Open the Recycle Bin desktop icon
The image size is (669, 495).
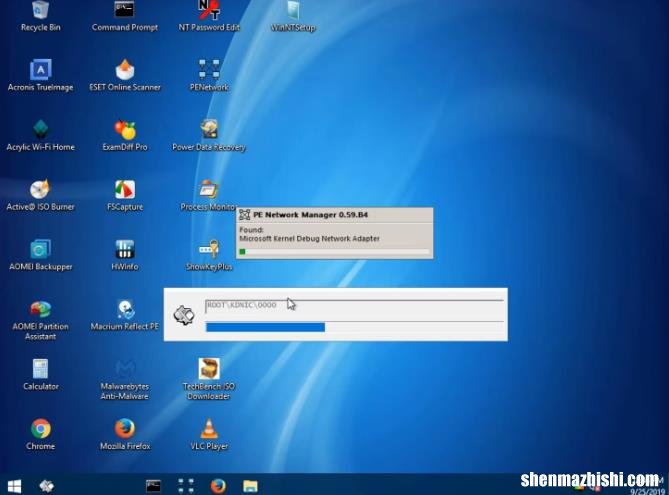coord(40,15)
